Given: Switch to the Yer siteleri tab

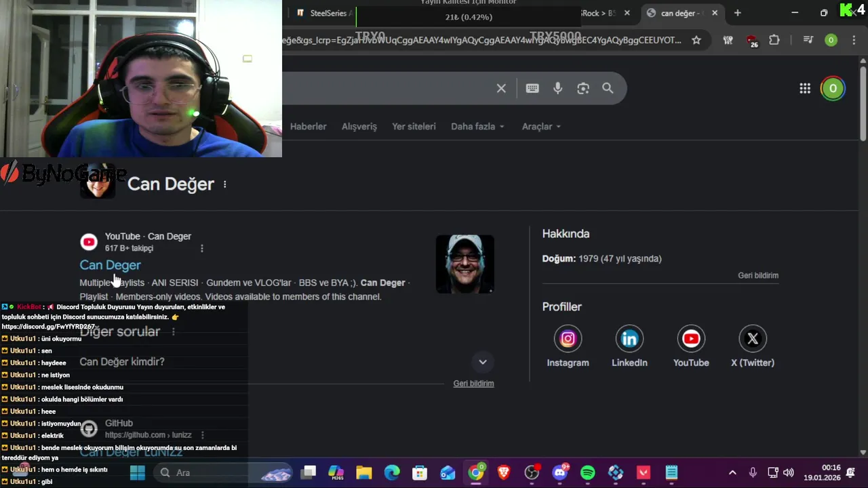Looking at the screenshot, I should [x=414, y=127].
